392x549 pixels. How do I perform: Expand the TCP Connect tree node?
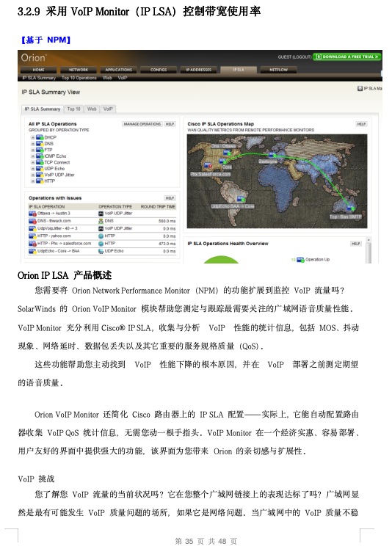tap(33, 163)
